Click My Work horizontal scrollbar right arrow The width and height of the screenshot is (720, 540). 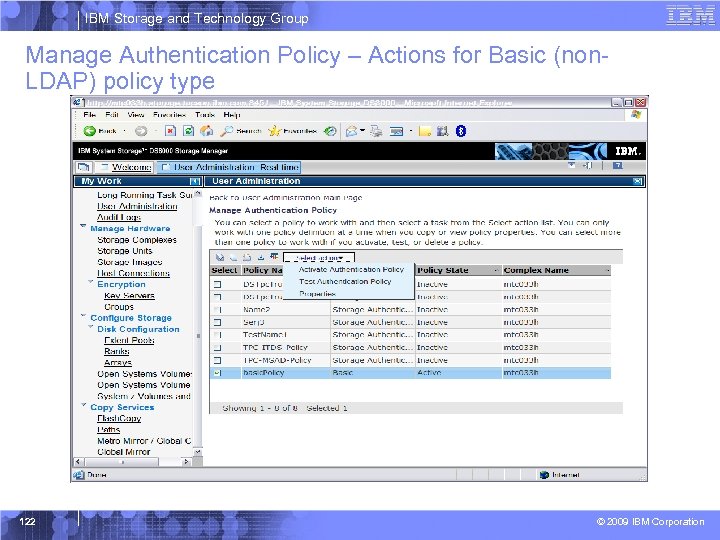tap(186, 461)
